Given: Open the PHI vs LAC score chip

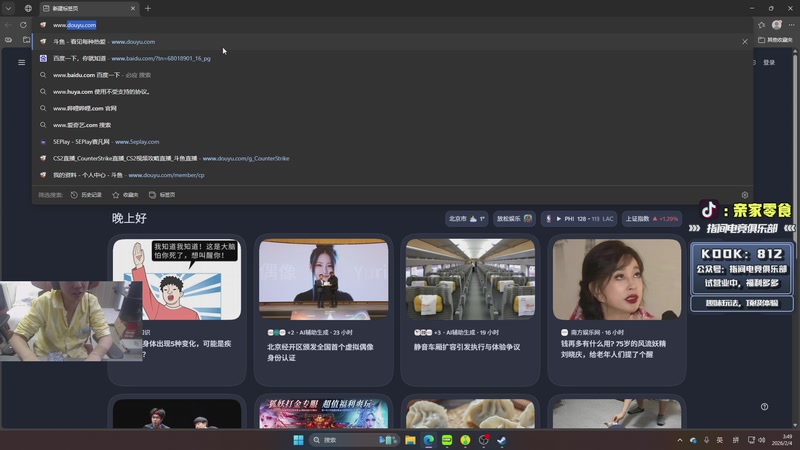Looking at the screenshot, I should point(579,219).
